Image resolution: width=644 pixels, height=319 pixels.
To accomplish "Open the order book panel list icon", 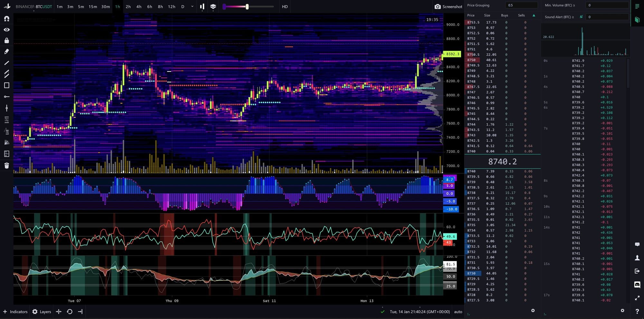I will tap(637, 6).
